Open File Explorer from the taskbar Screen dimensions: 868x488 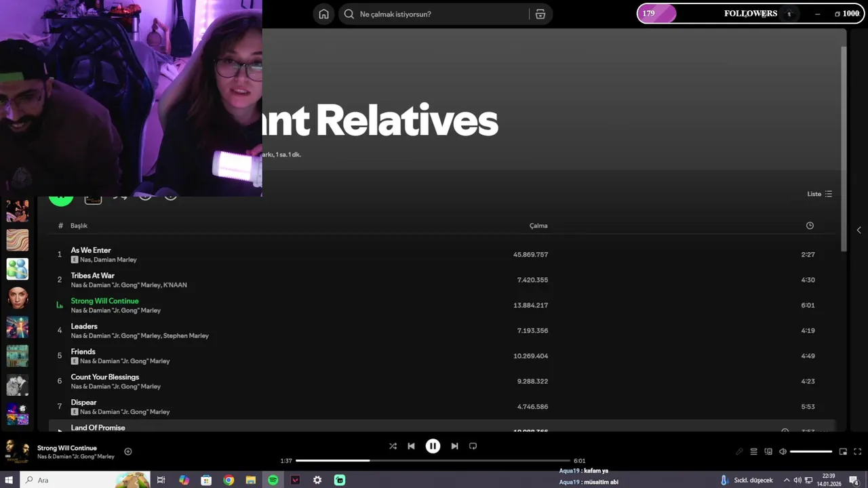point(250,480)
